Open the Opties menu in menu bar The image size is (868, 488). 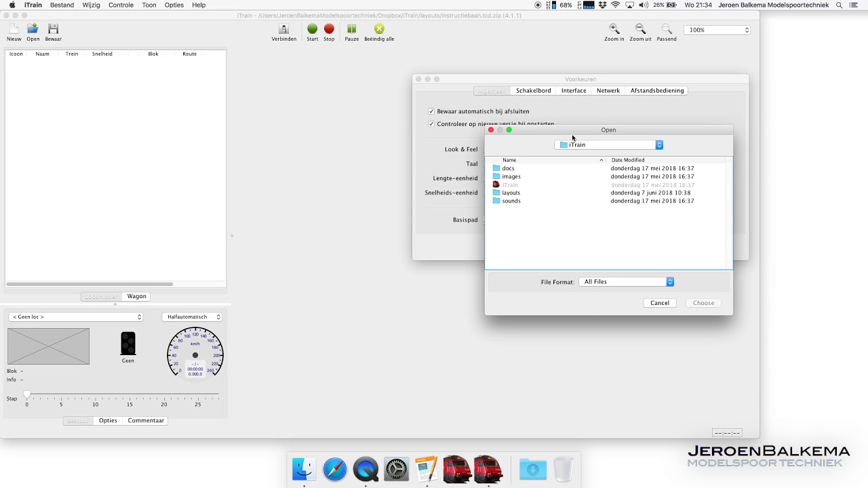(x=174, y=5)
